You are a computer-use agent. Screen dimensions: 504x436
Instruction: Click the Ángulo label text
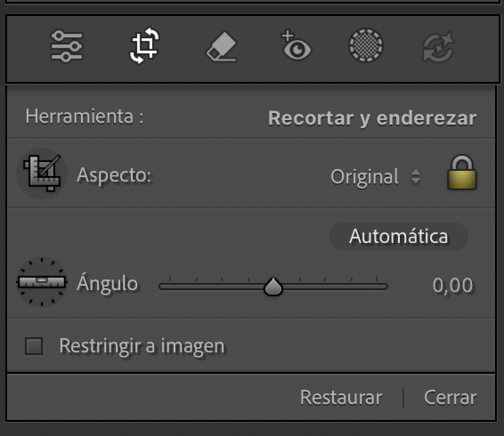[108, 282]
